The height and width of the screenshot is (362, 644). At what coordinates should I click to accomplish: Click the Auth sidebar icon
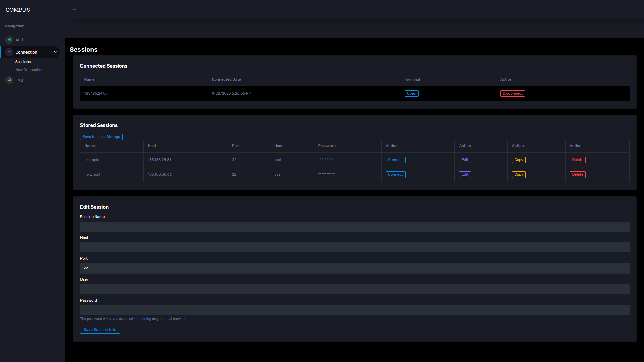pos(9,40)
